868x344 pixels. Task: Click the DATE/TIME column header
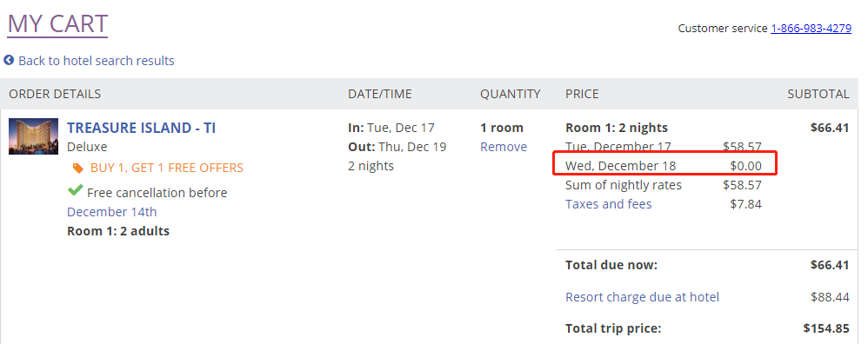click(380, 94)
